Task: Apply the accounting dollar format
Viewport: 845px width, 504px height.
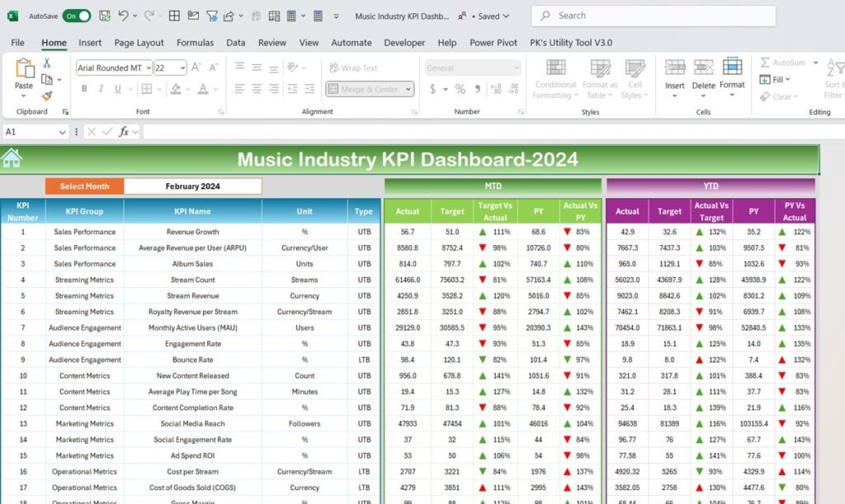Action: coord(432,89)
